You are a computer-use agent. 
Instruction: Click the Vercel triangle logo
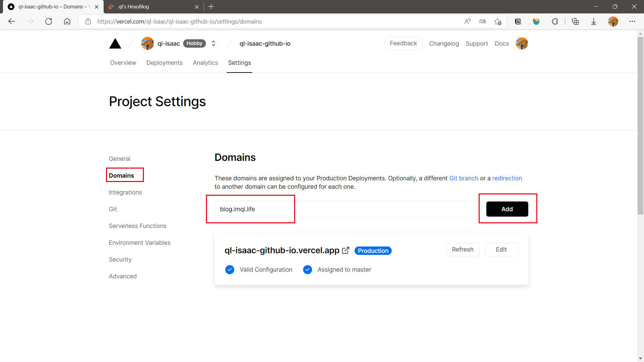[x=115, y=44]
